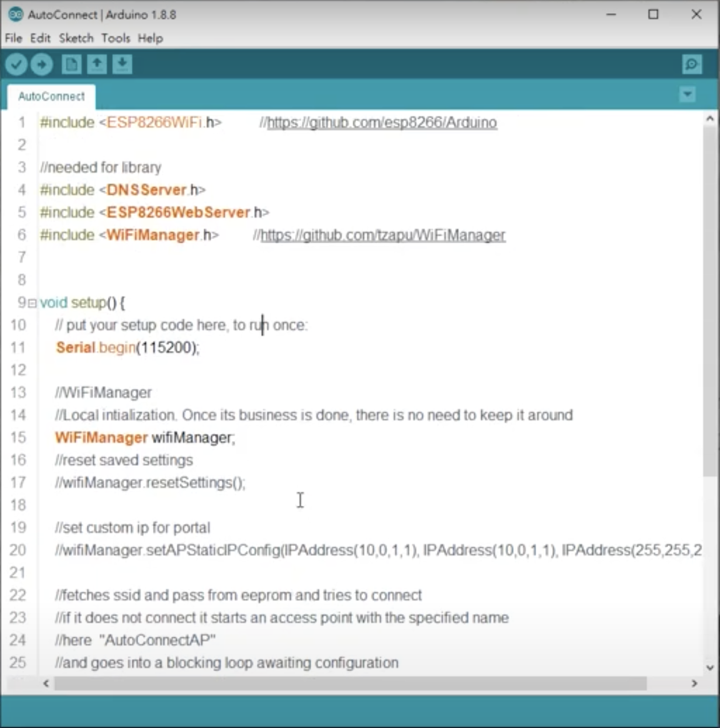Click the '//wifiManager.resetSettings();' comment line
Image resolution: width=720 pixels, height=728 pixels.
(x=150, y=483)
